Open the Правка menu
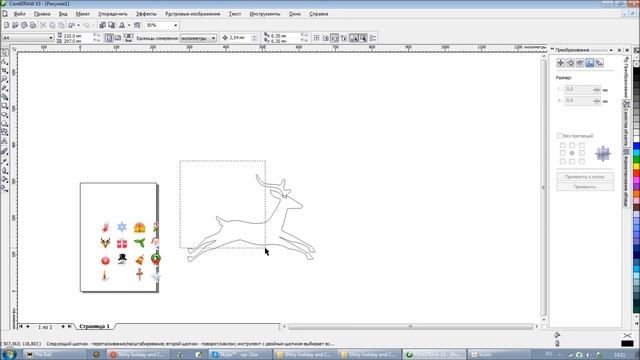Viewport: 640px width, 360px height. [x=42, y=14]
